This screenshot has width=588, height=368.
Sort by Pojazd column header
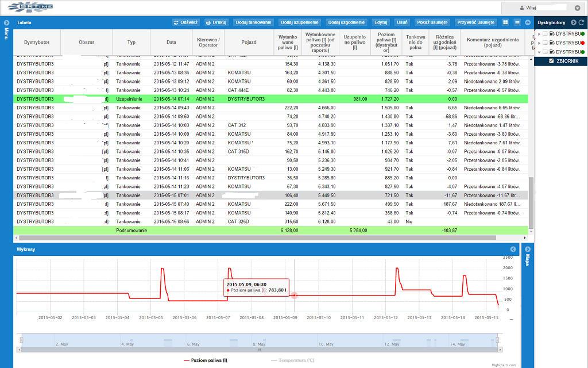[x=249, y=43]
